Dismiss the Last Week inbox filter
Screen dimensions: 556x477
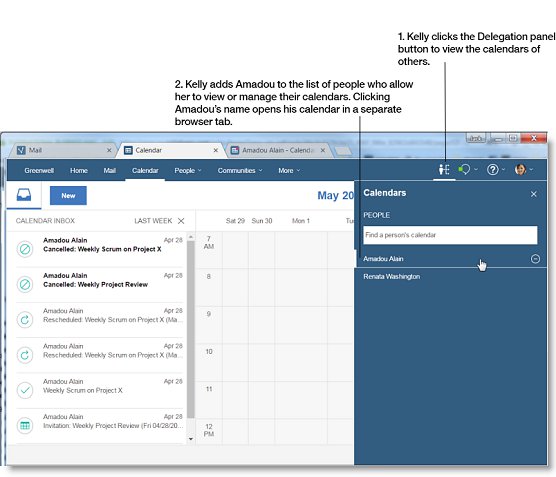(181, 221)
